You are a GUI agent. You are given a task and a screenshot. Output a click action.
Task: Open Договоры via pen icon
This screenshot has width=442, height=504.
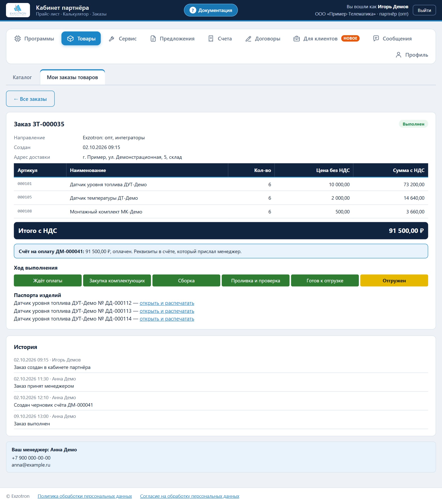(x=248, y=39)
